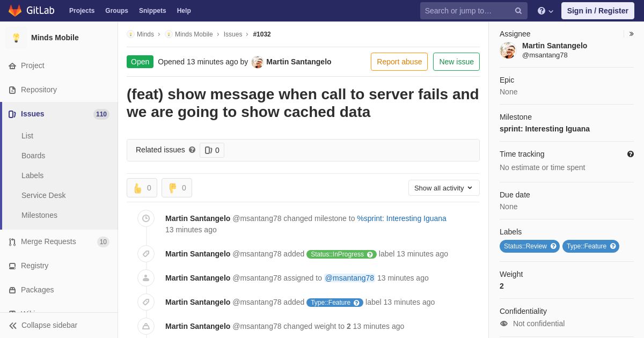The image size is (644, 338).
Task: Open the Groups menu in the navbar
Action: (116, 11)
